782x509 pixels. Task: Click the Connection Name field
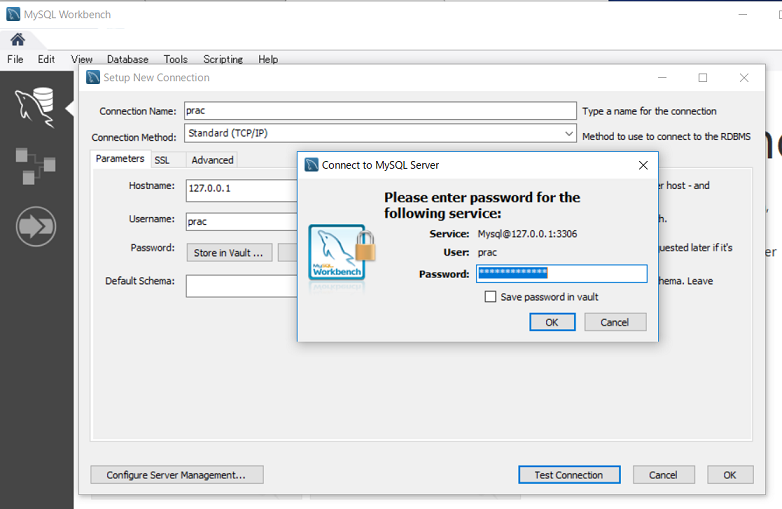click(380, 111)
